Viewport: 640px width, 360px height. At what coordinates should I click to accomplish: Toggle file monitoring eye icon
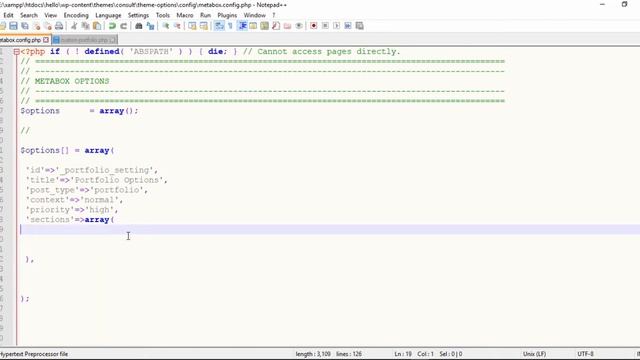[x=299, y=26]
